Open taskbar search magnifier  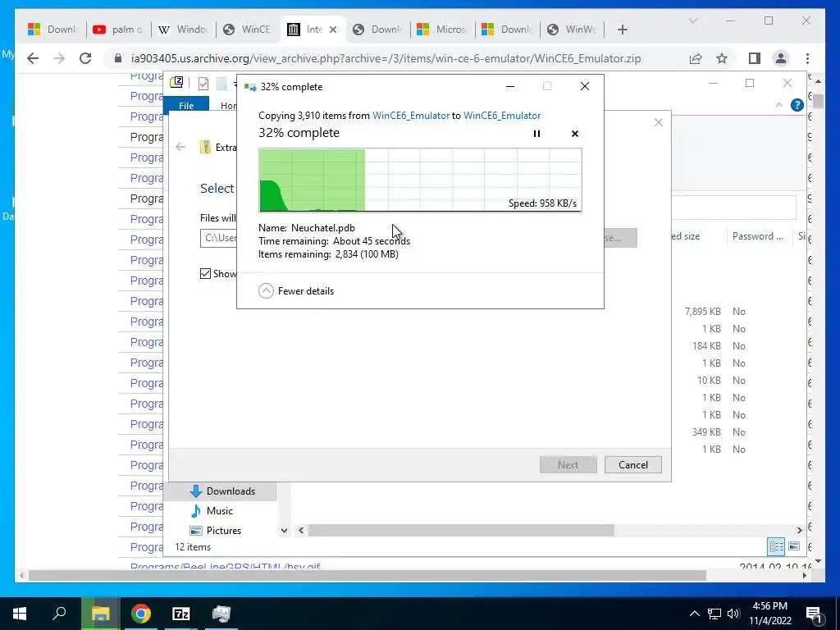tap(59, 614)
